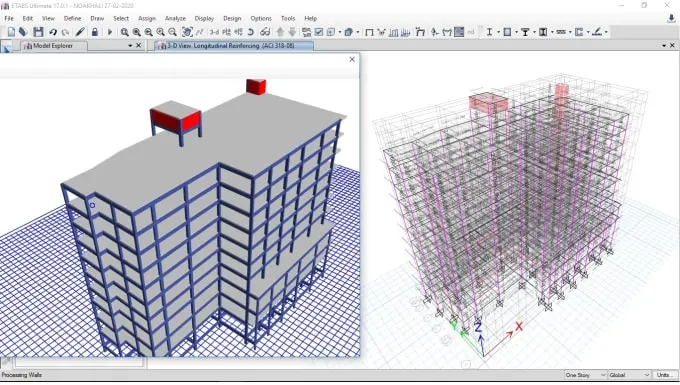Open the Global coordinate system dropdown
This screenshot has width=680, height=385.
[x=629, y=375]
